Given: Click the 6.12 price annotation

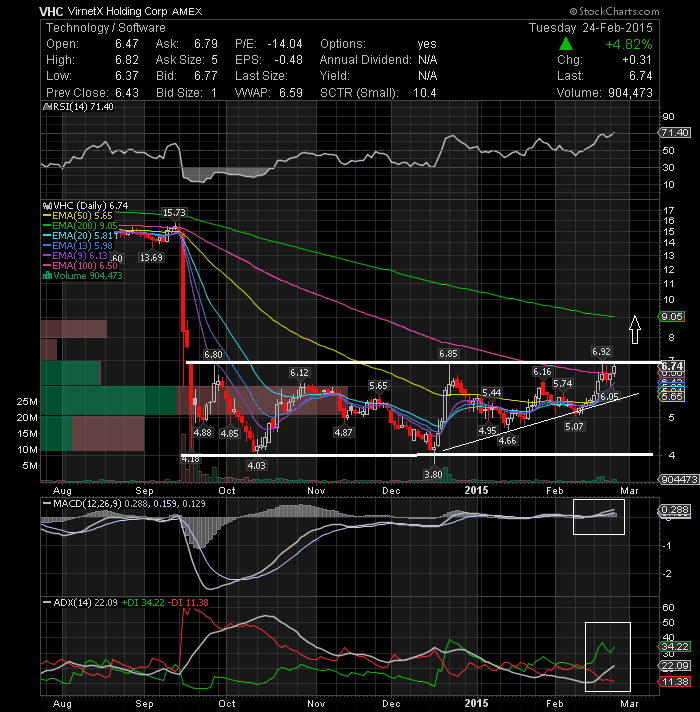Looking at the screenshot, I should tap(299, 373).
